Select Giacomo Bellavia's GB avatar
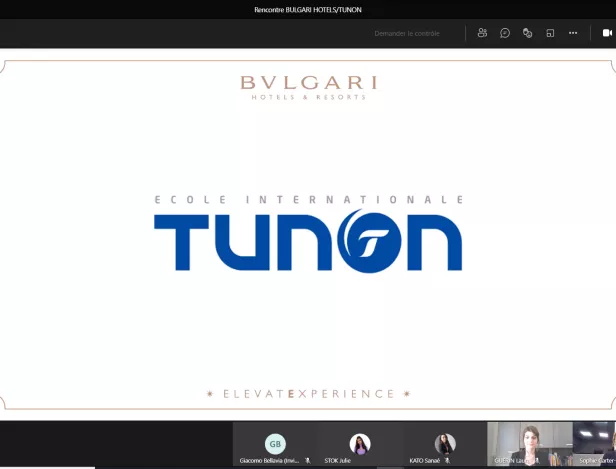This screenshot has height=469, width=616. click(275, 444)
